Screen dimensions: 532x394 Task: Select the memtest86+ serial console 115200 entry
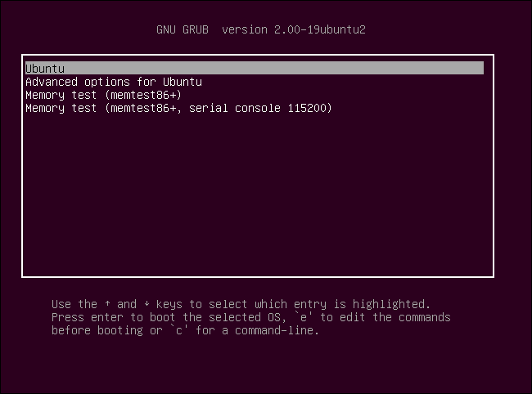pos(178,108)
